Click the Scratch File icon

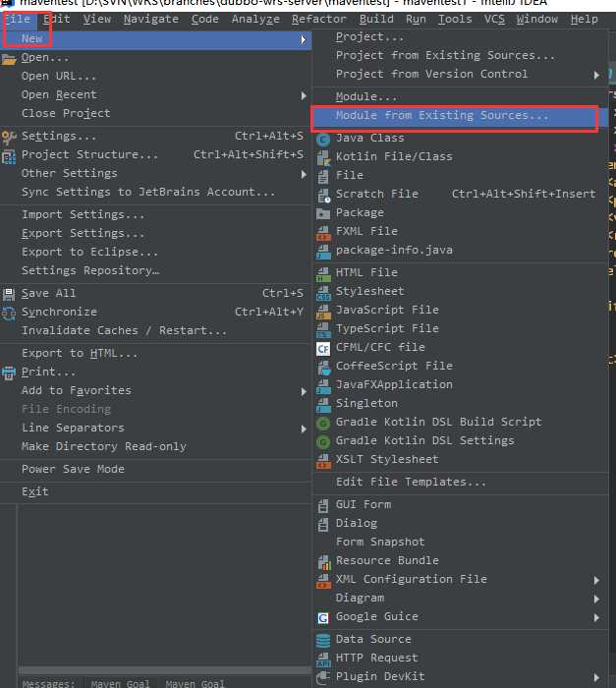(323, 196)
